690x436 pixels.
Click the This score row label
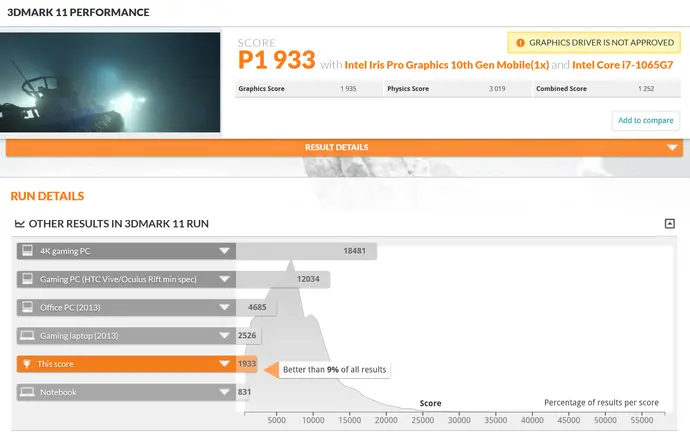(x=55, y=364)
